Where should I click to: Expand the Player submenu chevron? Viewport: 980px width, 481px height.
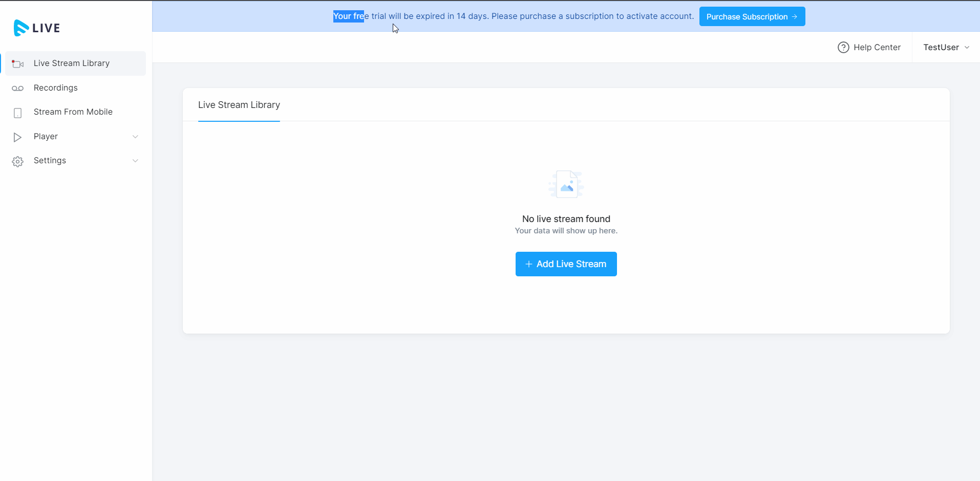[135, 137]
